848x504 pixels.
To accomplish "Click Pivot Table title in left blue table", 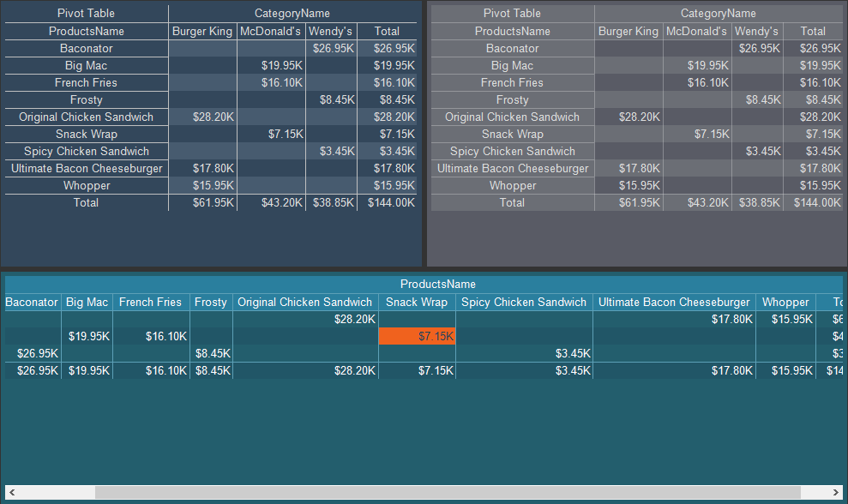I will [x=86, y=14].
